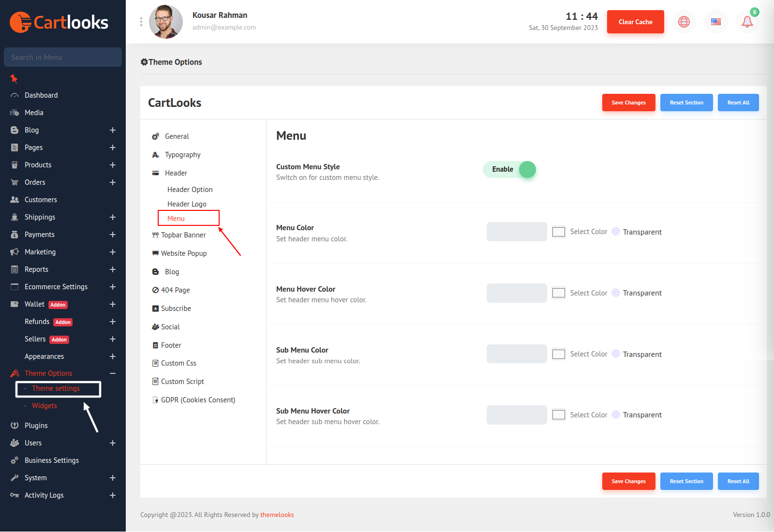
Task: Open the Typography settings tab
Action: point(182,155)
